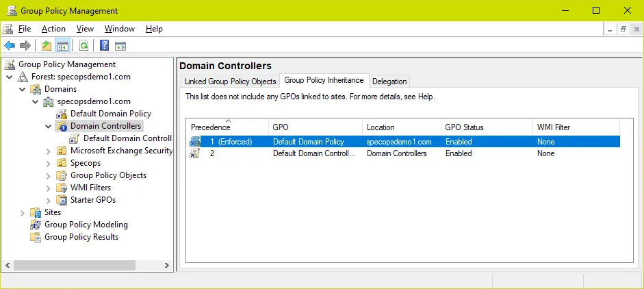Expand the Sites node

[x=22, y=212]
